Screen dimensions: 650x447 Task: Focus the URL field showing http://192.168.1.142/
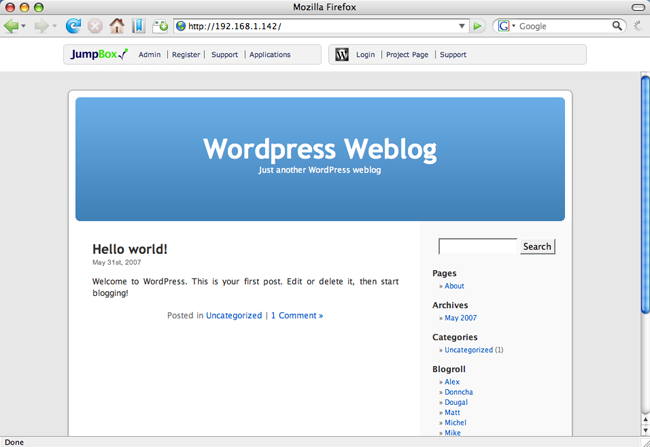click(321, 26)
